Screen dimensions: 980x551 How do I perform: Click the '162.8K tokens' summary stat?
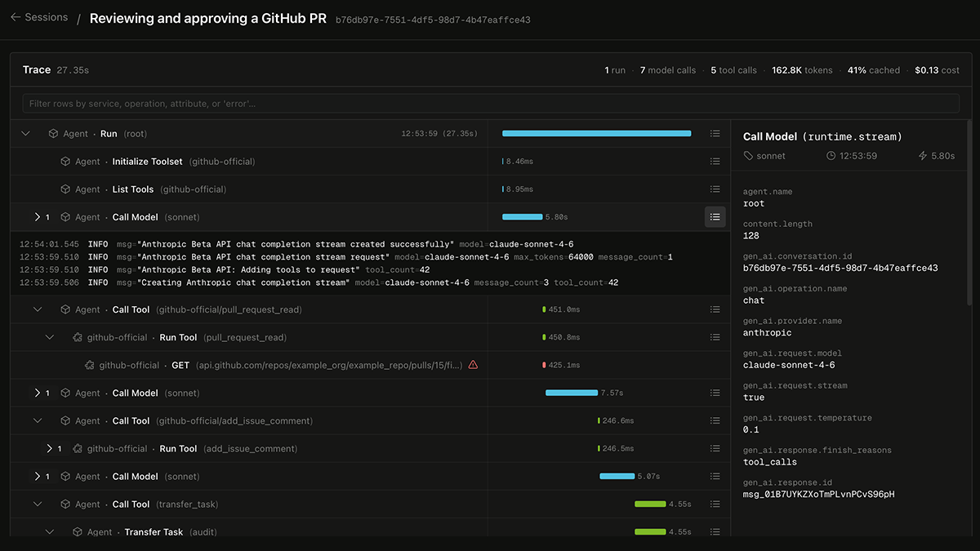[802, 70]
